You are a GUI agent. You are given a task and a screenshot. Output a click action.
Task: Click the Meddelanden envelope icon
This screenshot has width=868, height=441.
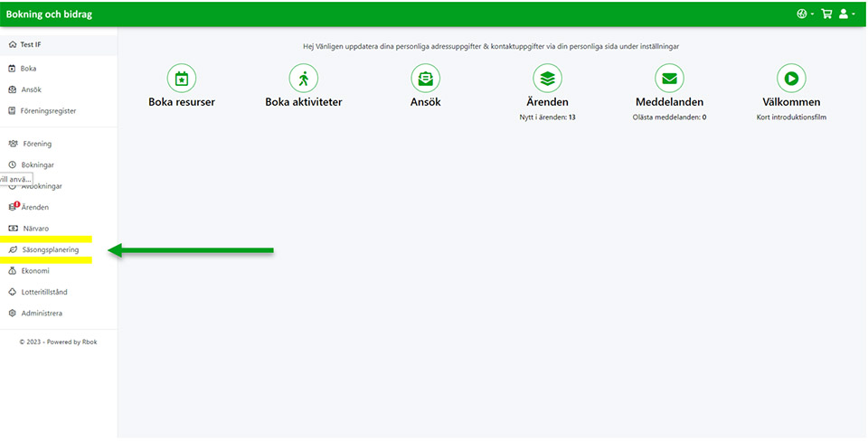coord(669,78)
